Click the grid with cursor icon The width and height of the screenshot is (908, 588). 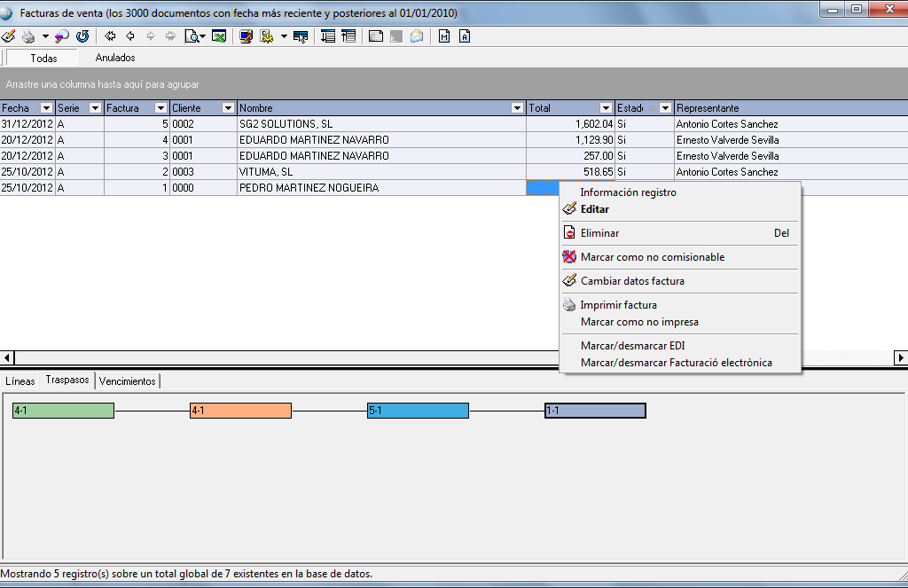[x=301, y=36]
